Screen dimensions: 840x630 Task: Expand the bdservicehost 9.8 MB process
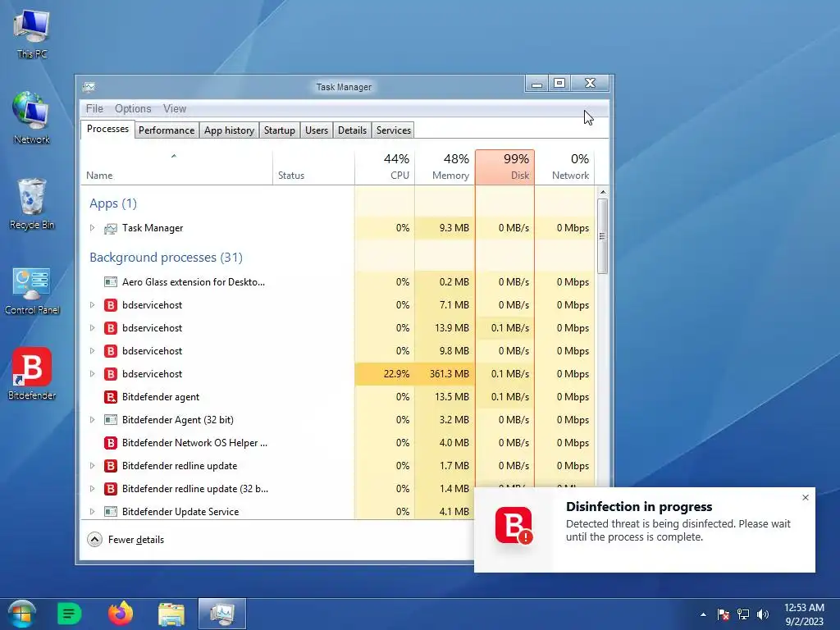92,351
